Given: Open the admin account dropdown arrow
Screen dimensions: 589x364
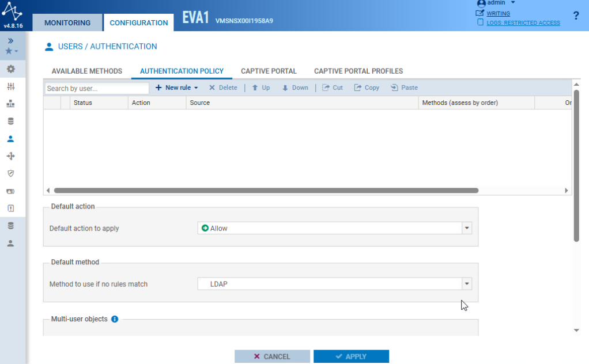Looking at the screenshot, I should [513, 3].
